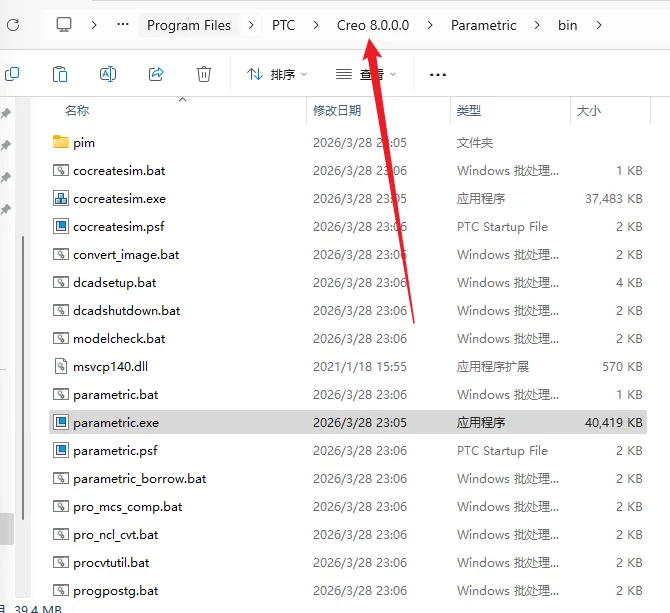Select convert_image.bat file icon
This screenshot has height=613, width=670.
click(x=61, y=254)
